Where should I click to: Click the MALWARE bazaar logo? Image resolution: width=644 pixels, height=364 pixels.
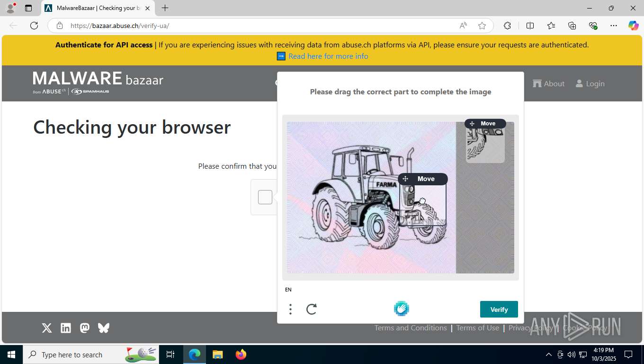pyautogui.click(x=98, y=82)
